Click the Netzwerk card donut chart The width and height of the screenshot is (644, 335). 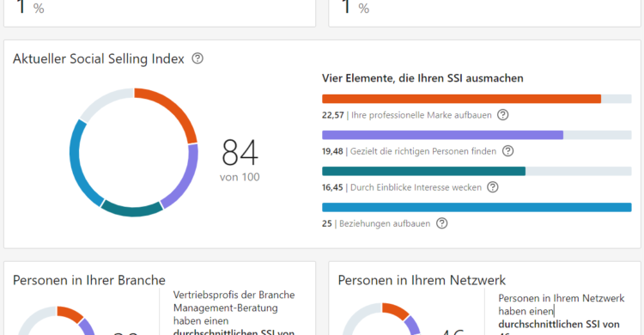(382, 319)
